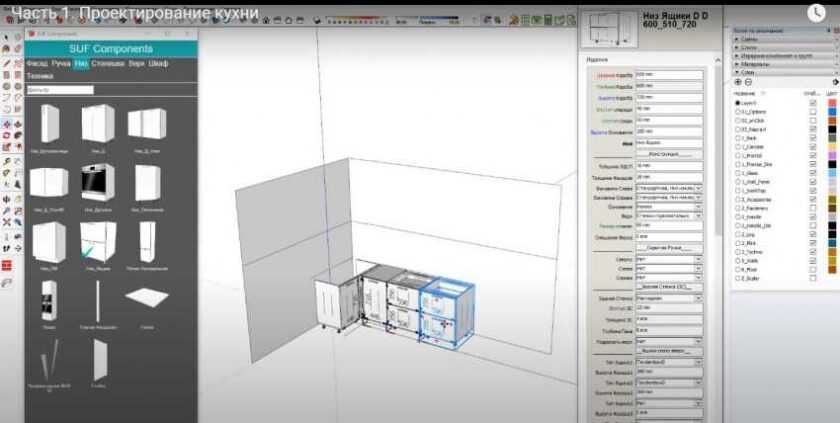Toggle visibility checkbox for 3_handle layer
The height and width of the screenshot is (423, 840).
tap(812, 216)
